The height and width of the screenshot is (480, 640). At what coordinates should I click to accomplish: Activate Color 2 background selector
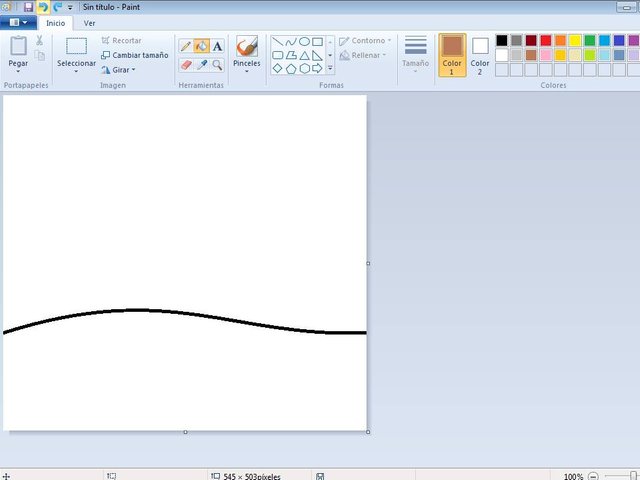(x=480, y=55)
